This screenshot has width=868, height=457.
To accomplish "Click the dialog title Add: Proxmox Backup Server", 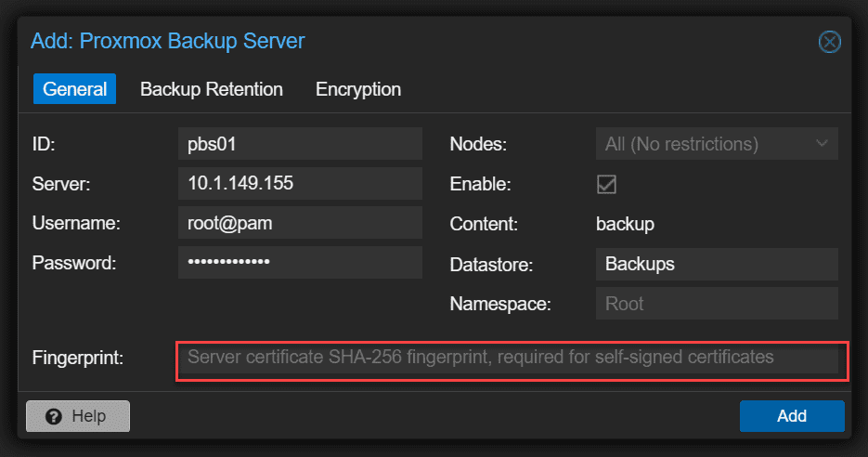I will pos(168,41).
